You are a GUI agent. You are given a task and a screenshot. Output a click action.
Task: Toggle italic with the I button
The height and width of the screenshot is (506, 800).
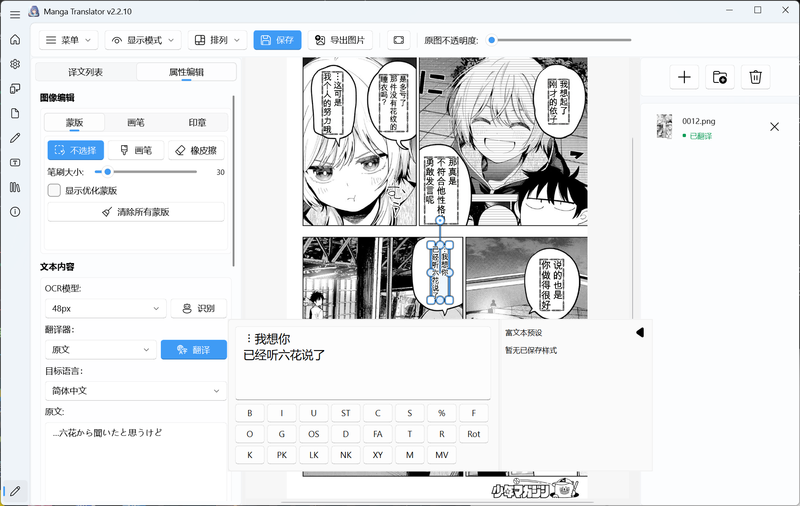pyautogui.click(x=282, y=413)
